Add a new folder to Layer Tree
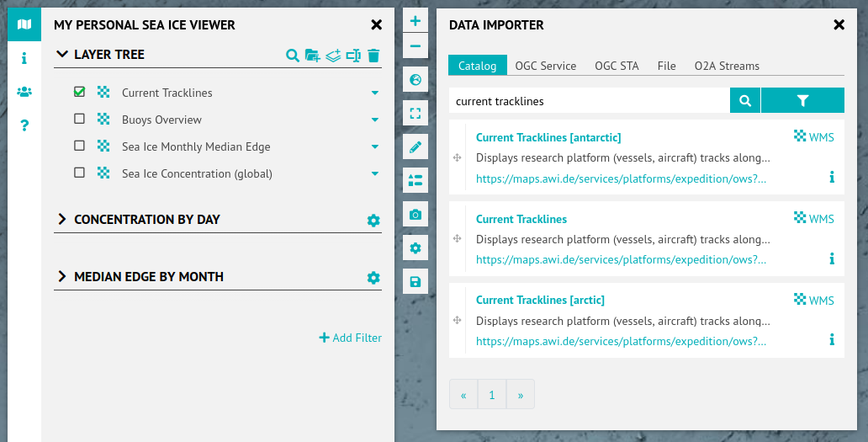 312,56
